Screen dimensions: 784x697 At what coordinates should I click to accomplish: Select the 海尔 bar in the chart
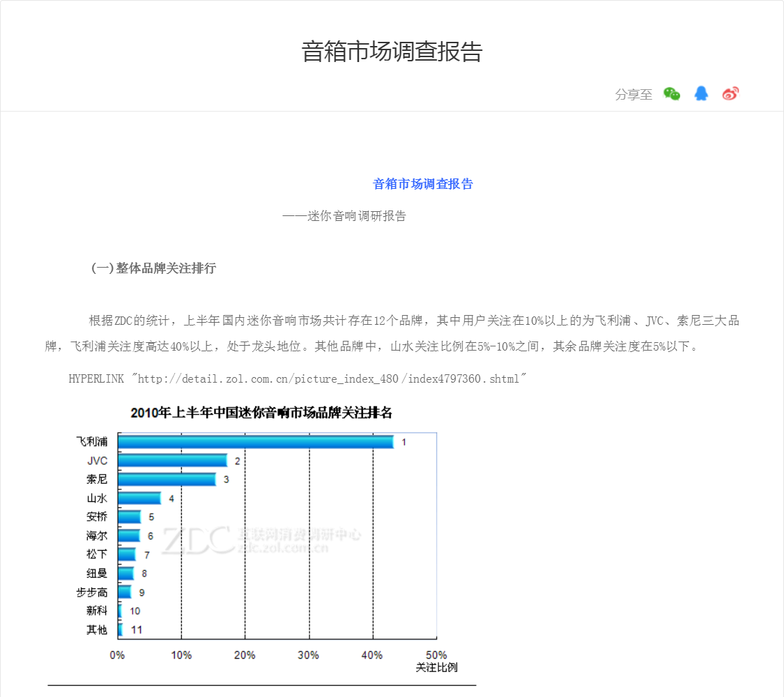tap(129, 536)
